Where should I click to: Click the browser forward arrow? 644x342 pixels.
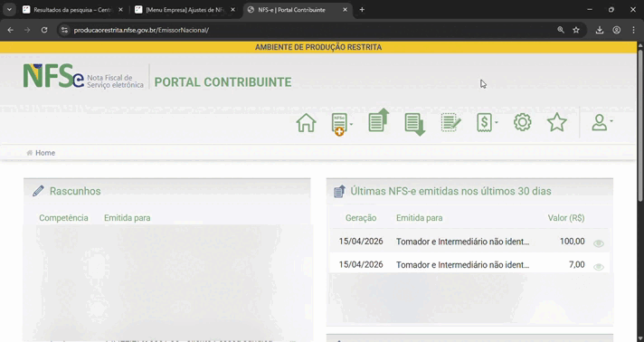point(27,30)
